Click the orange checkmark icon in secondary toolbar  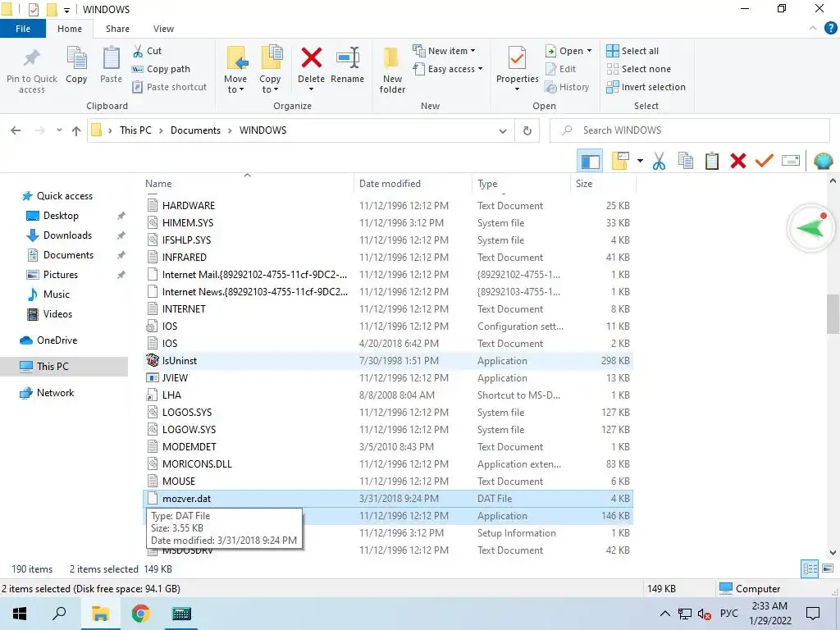[x=765, y=161]
